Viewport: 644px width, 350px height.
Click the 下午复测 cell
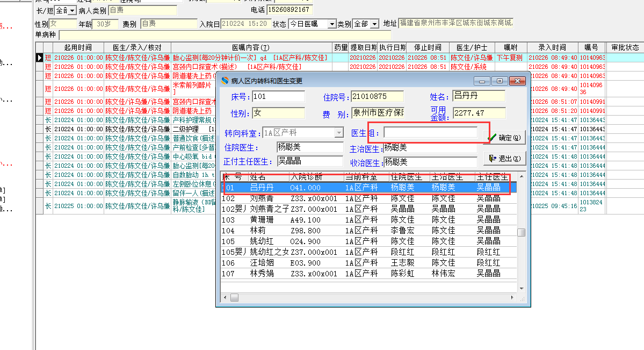pos(510,58)
